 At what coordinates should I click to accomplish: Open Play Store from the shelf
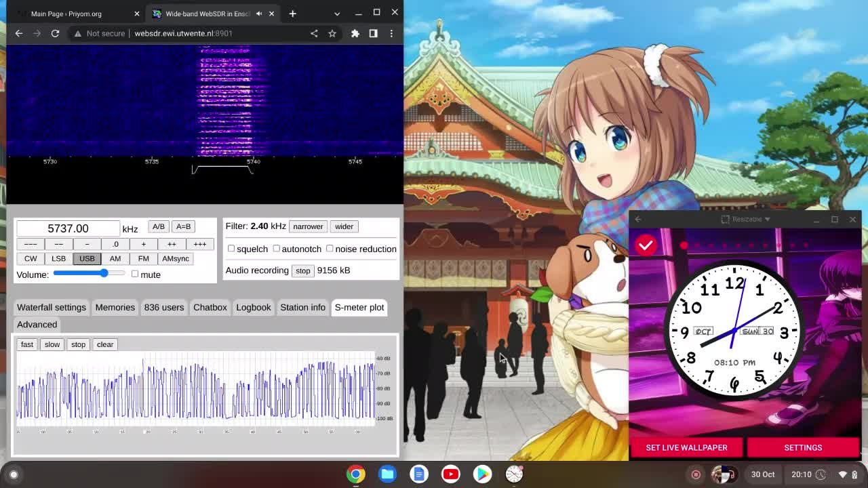point(482,474)
